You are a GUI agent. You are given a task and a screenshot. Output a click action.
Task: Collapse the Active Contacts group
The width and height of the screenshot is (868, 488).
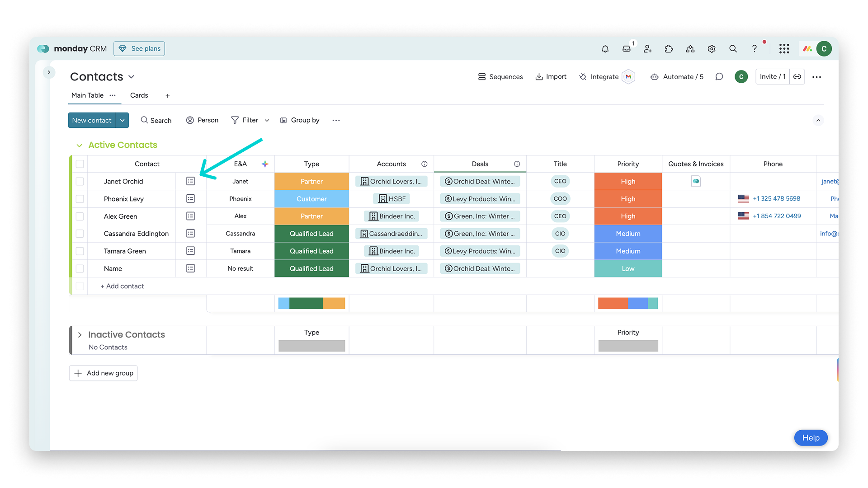[x=79, y=145]
